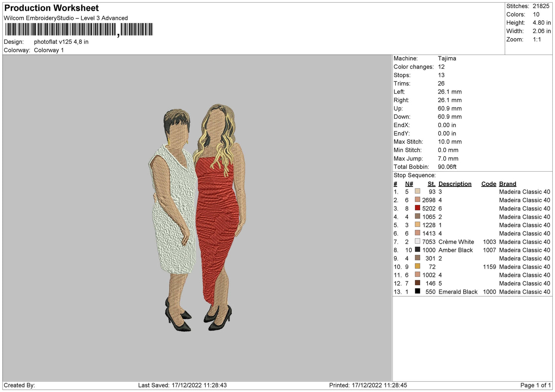Click the 'Amber Black' description
555x392 pixels.
456,250
